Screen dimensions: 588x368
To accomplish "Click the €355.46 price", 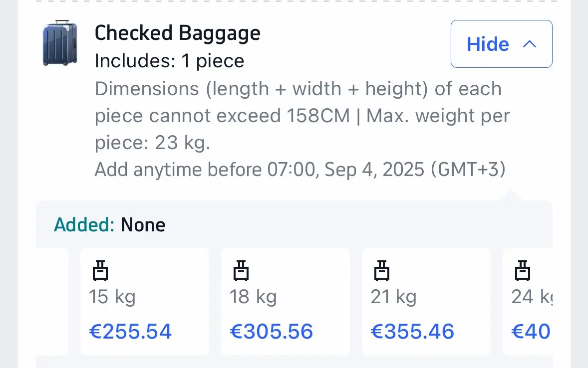I will tap(412, 332).
